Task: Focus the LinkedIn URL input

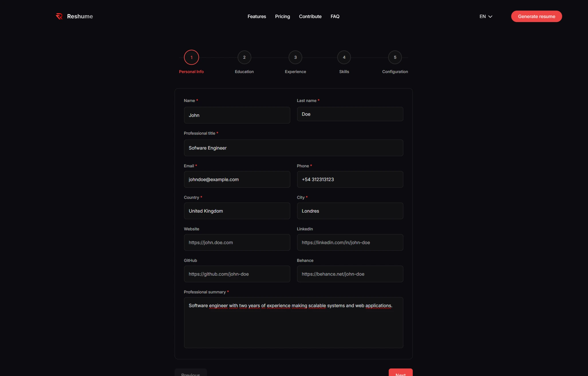Action: click(x=350, y=242)
